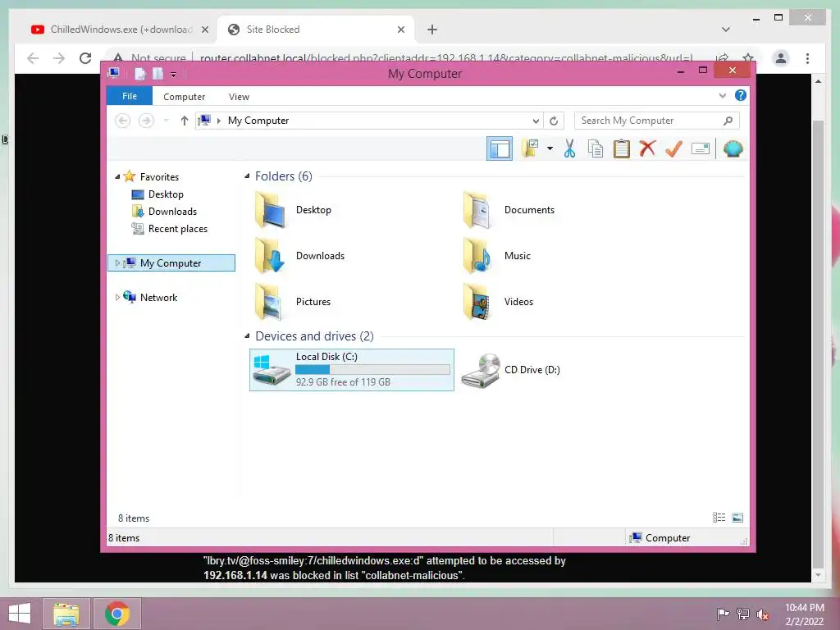
Task: Click the Classic Shell settings icon
Action: tap(733, 148)
